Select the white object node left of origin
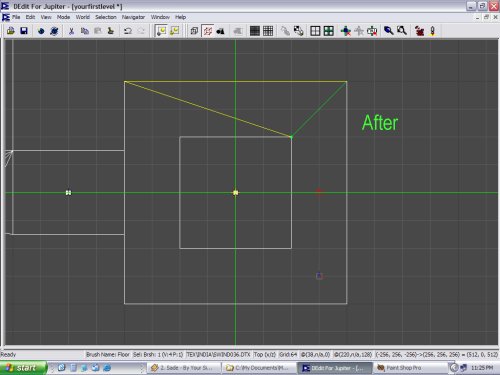Viewport: 500px width, 375px height. (x=68, y=193)
